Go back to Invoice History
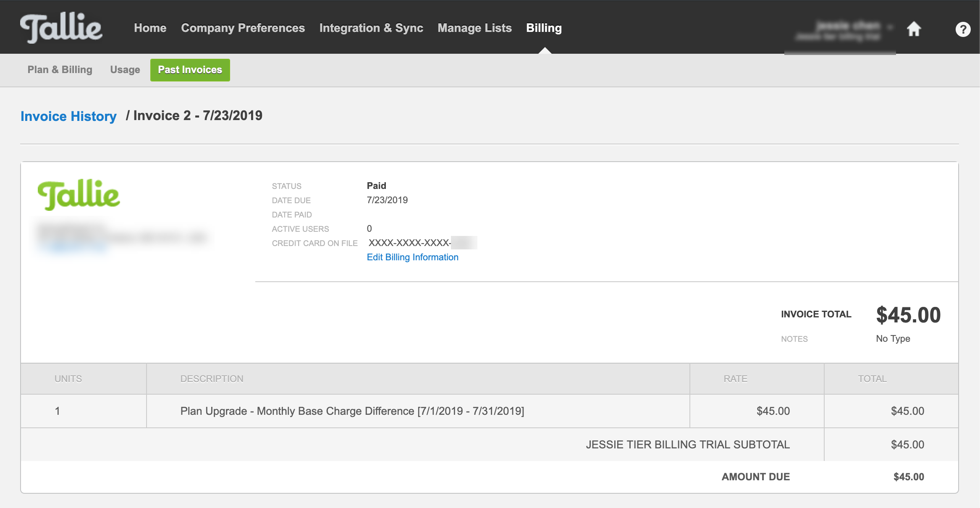Screen dimensions: 980x508 click(x=68, y=116)
